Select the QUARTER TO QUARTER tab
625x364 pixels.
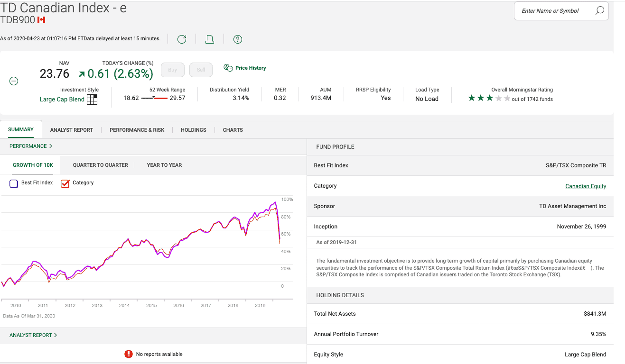(101, 165)
